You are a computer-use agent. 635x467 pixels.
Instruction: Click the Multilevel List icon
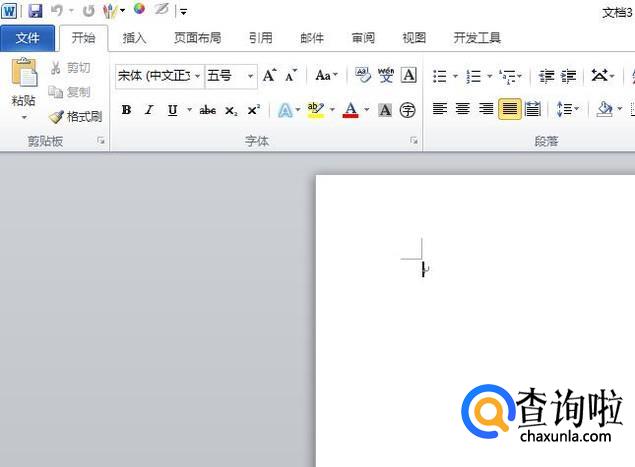507,76
